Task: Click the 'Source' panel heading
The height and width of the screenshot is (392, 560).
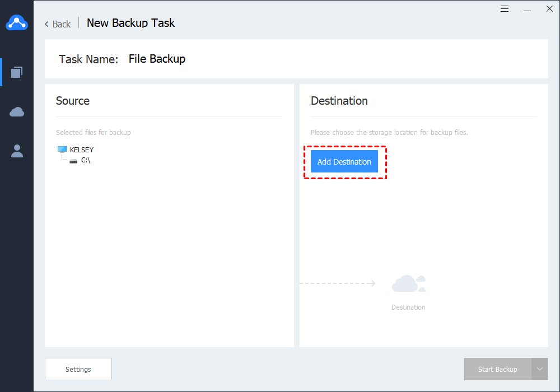Action: pyautogui.click(x=72, y=101)
